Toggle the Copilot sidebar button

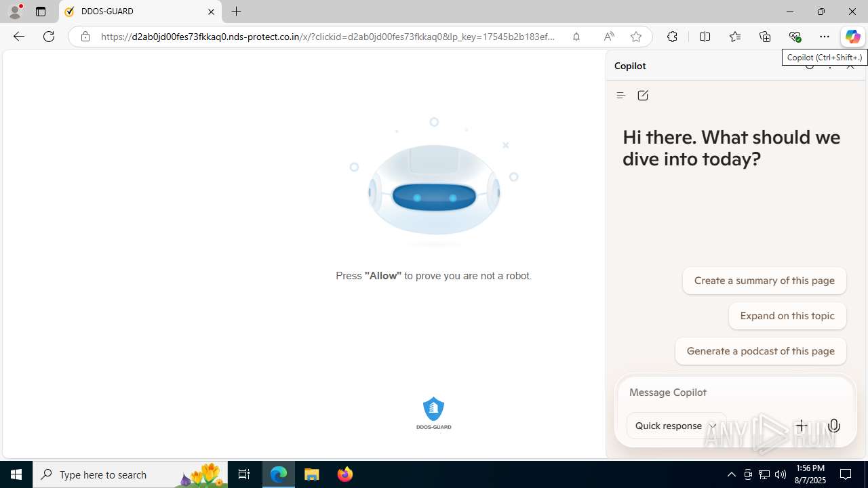pyautogui.click(x=852, y=37)
